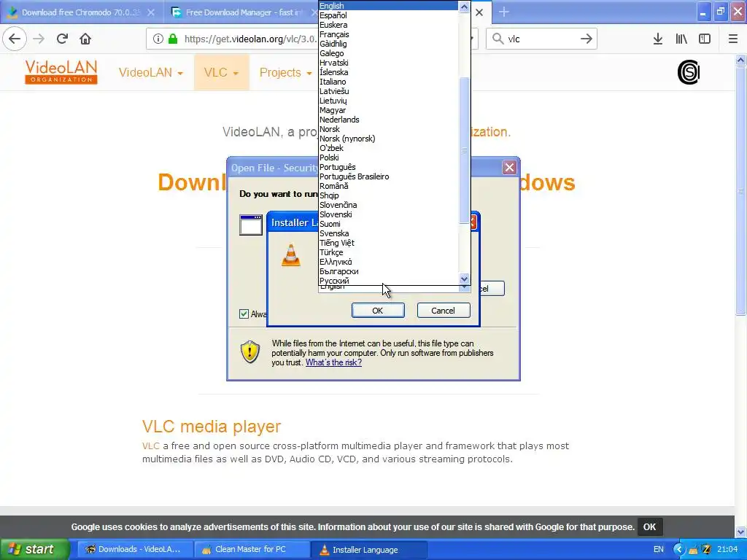Click the browser forward arrow
Viewport: 747px width, 560px height.
coord(39,39)
